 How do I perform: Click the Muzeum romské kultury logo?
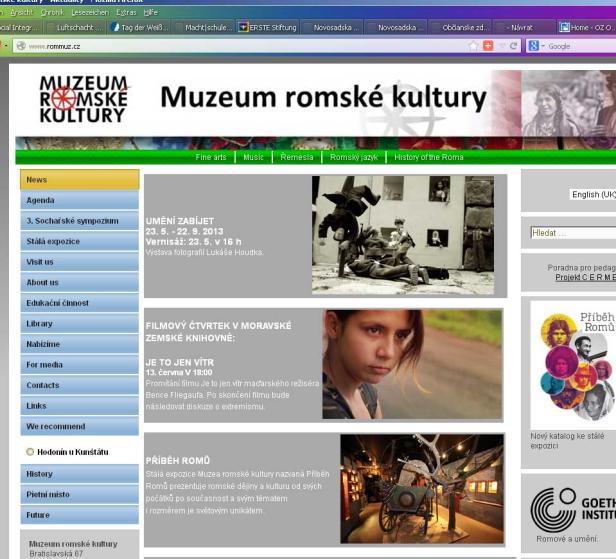click(83, 99)
